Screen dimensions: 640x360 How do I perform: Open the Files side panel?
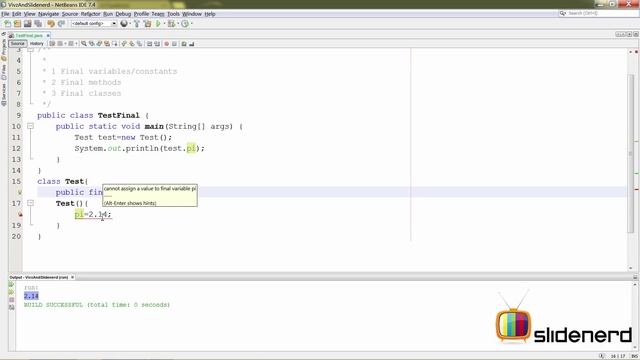[x=4, y=72]
